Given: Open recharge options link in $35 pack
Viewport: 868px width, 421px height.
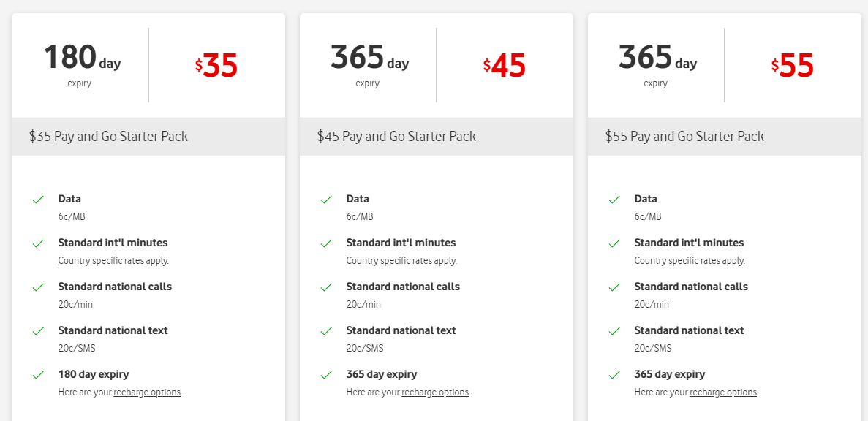Looking at the screenshot, I should (146, 392).
